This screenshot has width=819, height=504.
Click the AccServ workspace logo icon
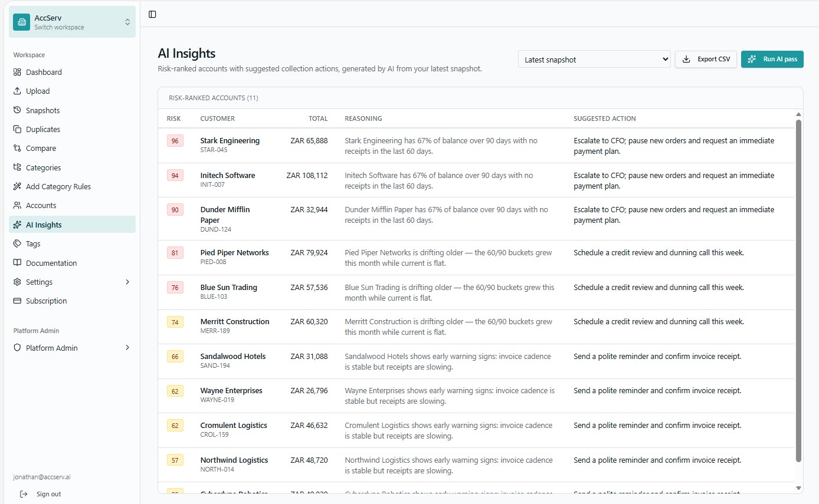pos(22,22)
